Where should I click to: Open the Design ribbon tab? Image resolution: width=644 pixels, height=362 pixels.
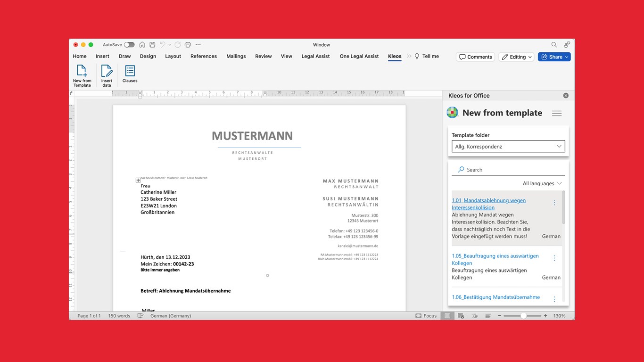148,56
